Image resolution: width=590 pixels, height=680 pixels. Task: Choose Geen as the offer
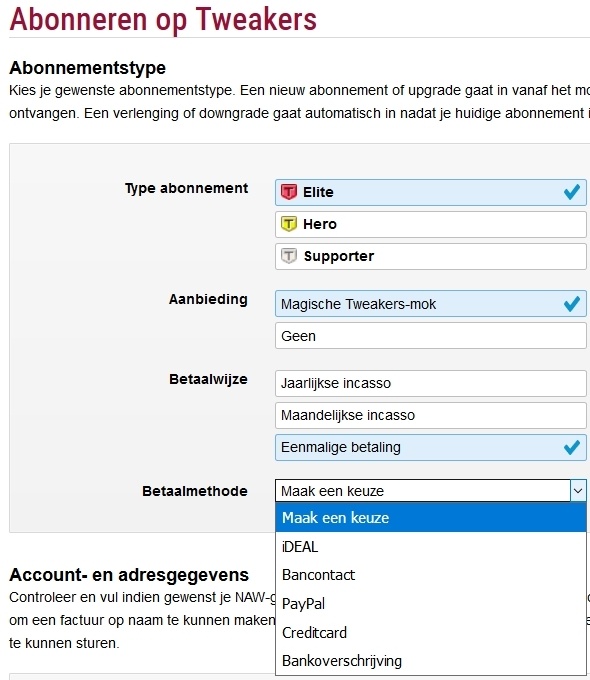(431, 336)
